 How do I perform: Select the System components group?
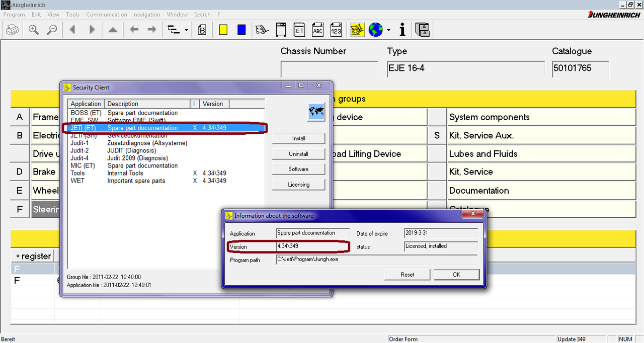(542, 117)
